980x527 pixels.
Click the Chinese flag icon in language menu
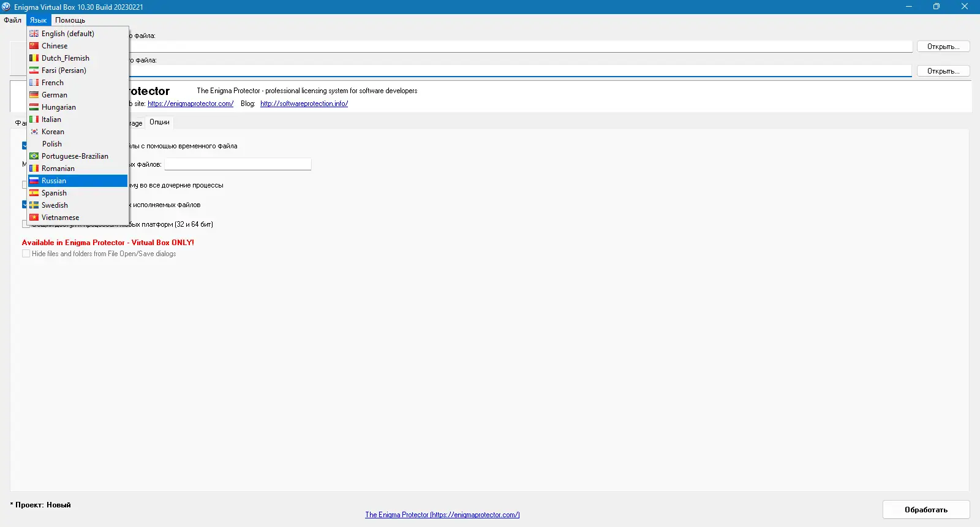pyautogui.click(x=34, y=46)
